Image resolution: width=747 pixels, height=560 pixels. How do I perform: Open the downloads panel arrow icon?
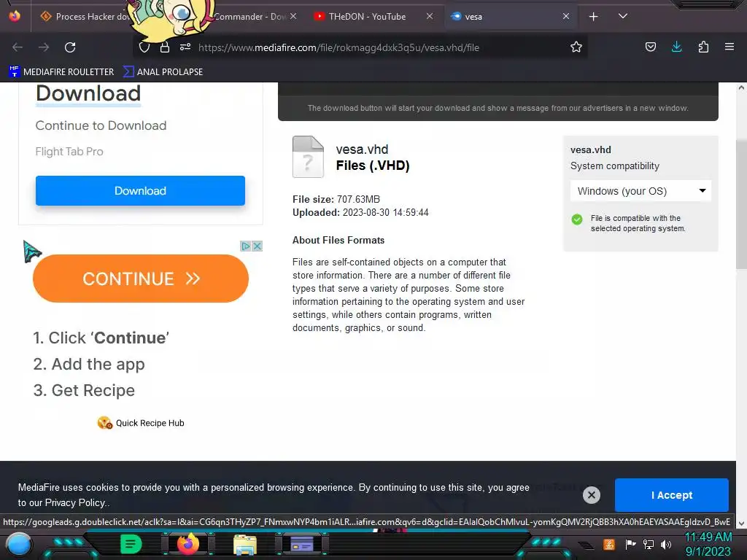pos(677,47)
